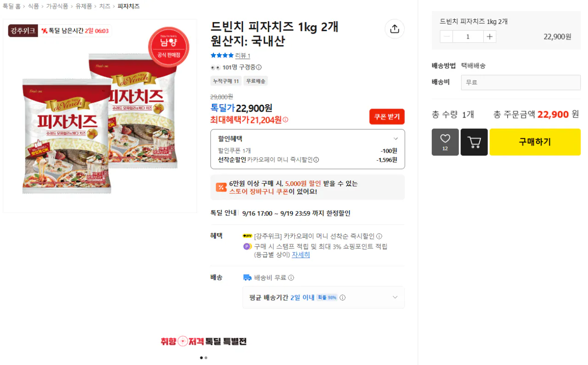
Task: Click the share icon beside product title
Action: [x=395, y=29]
